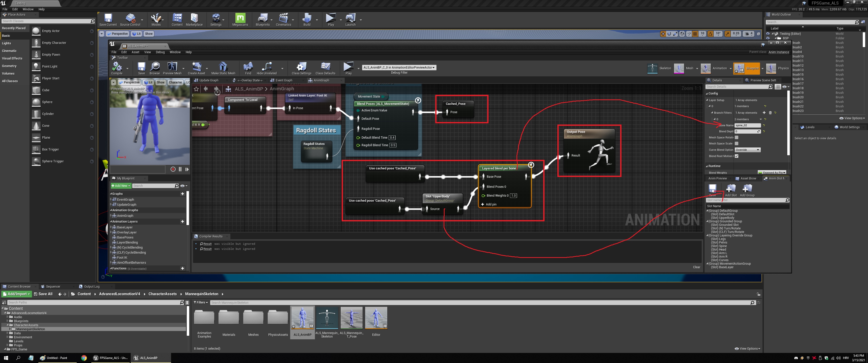Enable Mesh Space Rotation Blend checkbox
The image size is (868, 363).
(x=737, y=137)
